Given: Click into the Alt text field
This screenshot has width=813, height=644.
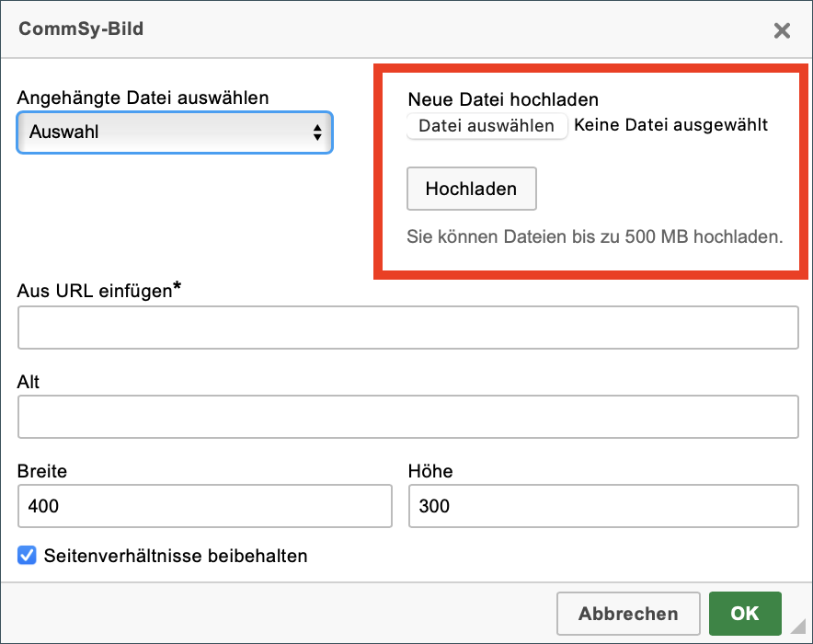Looking at the screenshot, I should coord(408,417).
